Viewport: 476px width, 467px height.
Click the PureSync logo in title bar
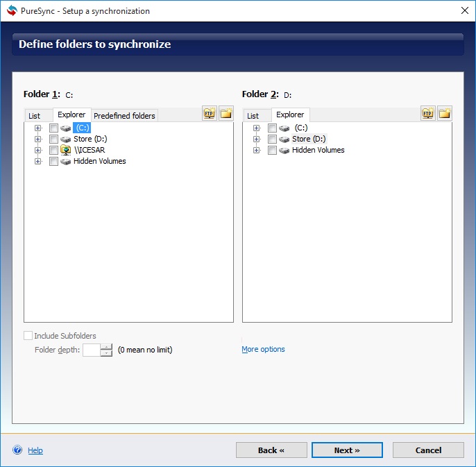tap(12, 10)
